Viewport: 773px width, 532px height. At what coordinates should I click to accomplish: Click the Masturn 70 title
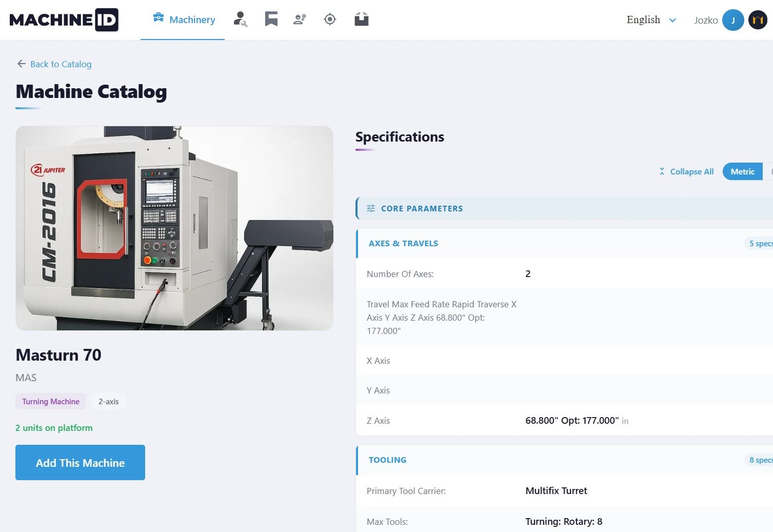tap(58, 355)
